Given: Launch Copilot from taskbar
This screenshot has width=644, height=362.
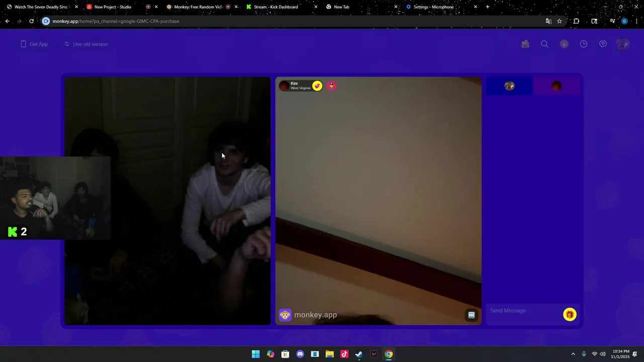Looking at the screenshot, I should (271, 354).
